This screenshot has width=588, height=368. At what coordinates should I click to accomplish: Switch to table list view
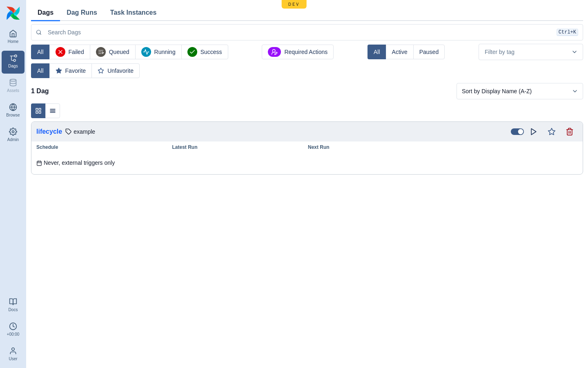coord(53,111)
